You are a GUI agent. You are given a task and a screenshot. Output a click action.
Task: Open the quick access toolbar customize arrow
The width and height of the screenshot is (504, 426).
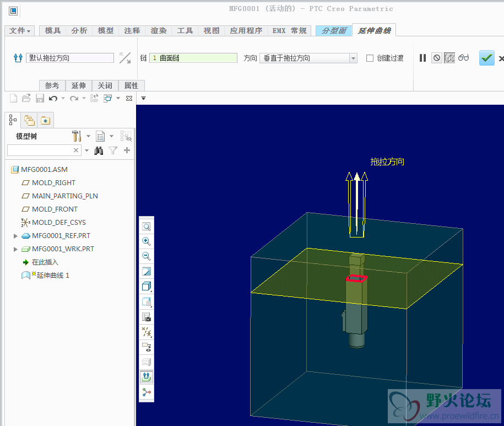point(143,99)
